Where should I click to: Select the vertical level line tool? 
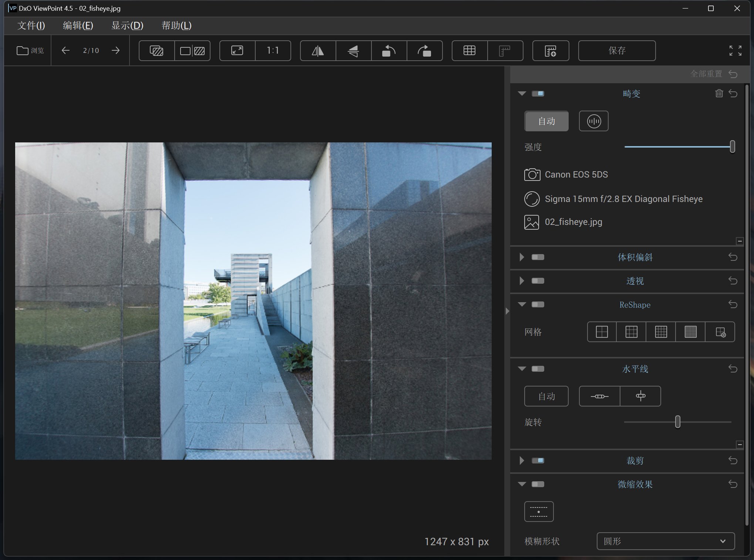pos(641,396)
